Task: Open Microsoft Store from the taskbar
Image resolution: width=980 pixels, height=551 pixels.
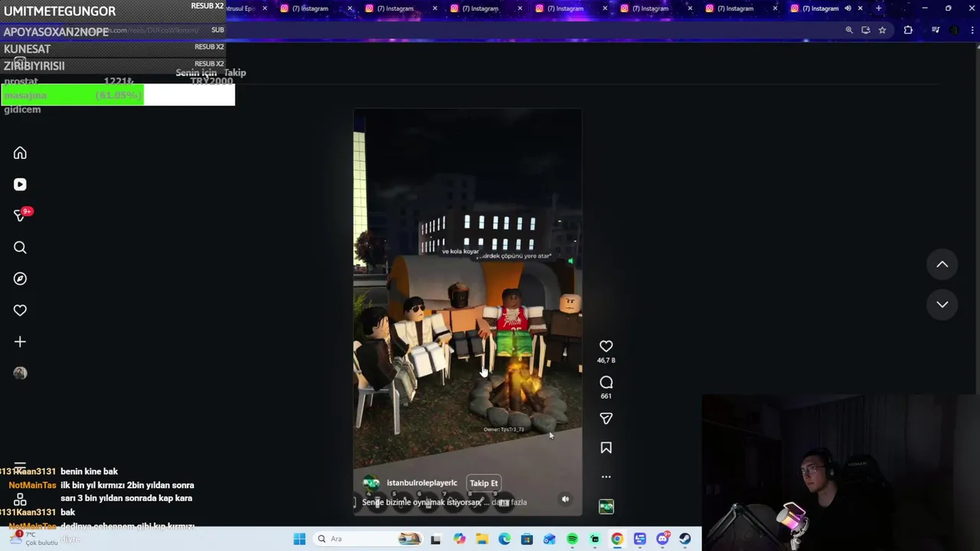Action: pos(527,539)
